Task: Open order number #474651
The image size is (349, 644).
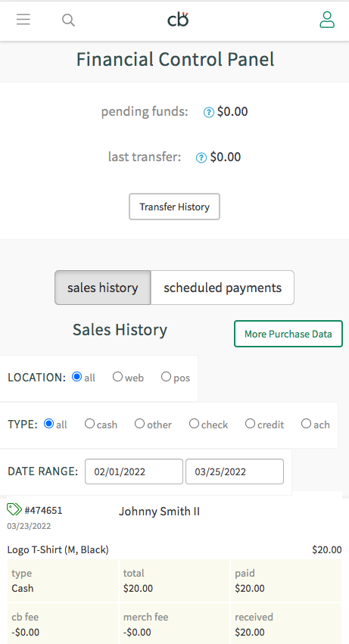Action: (x=44, y=511)
